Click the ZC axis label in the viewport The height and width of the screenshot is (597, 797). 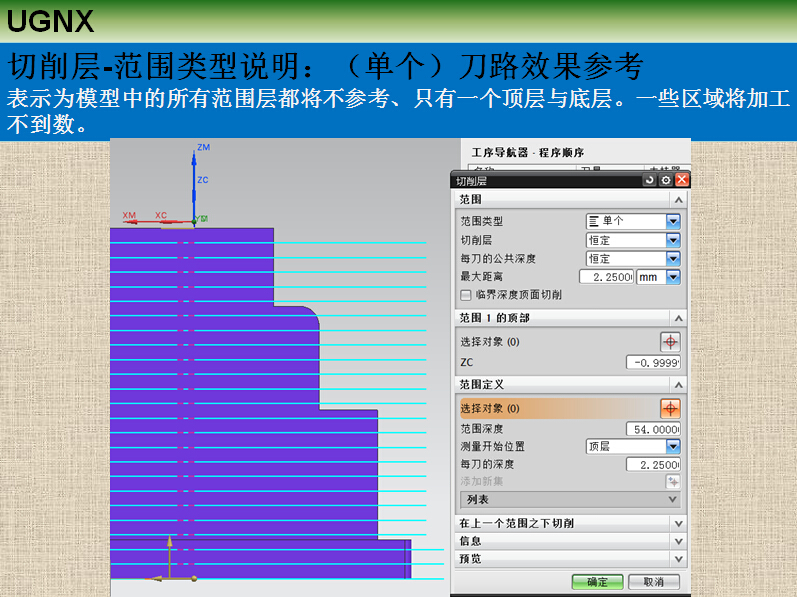202,180
